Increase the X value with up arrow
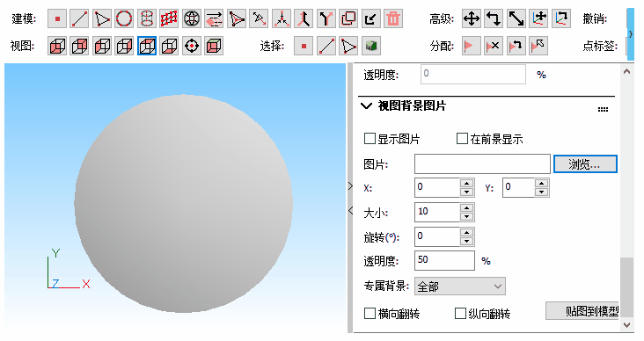 (x=466, y=184)
